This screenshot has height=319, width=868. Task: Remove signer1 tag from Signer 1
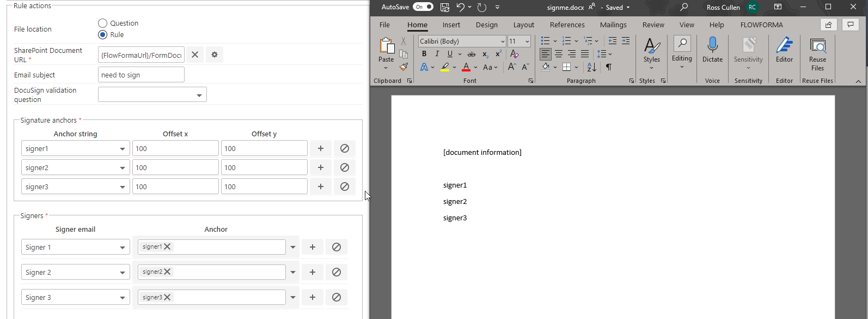coord(167,246)
